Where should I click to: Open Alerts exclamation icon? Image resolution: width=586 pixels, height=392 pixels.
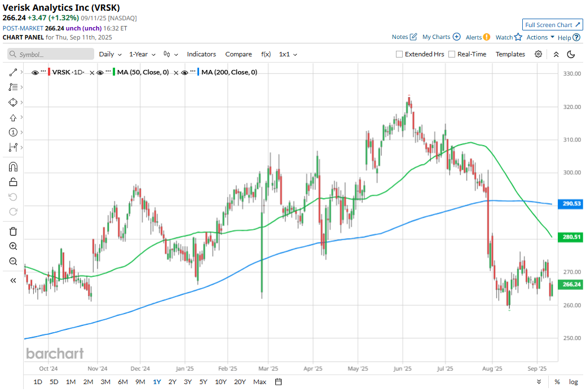[x=487, y=37]
